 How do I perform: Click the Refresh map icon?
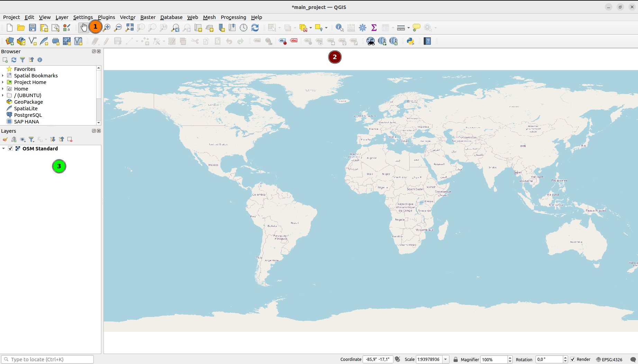coord(255,28)
